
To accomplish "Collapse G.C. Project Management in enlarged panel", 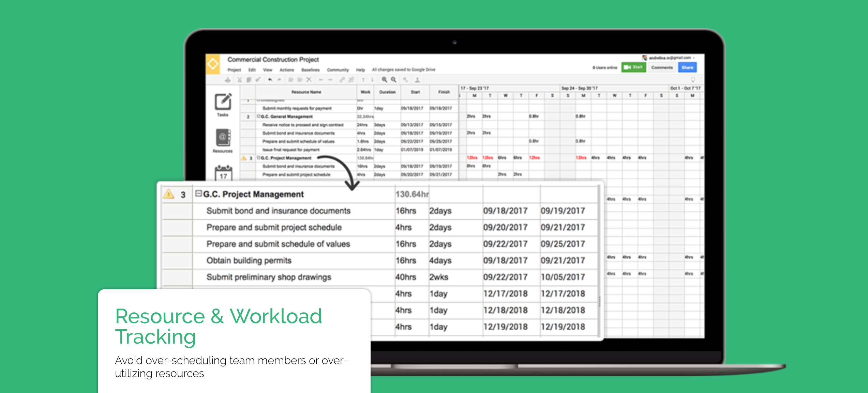I will [198, 193].
